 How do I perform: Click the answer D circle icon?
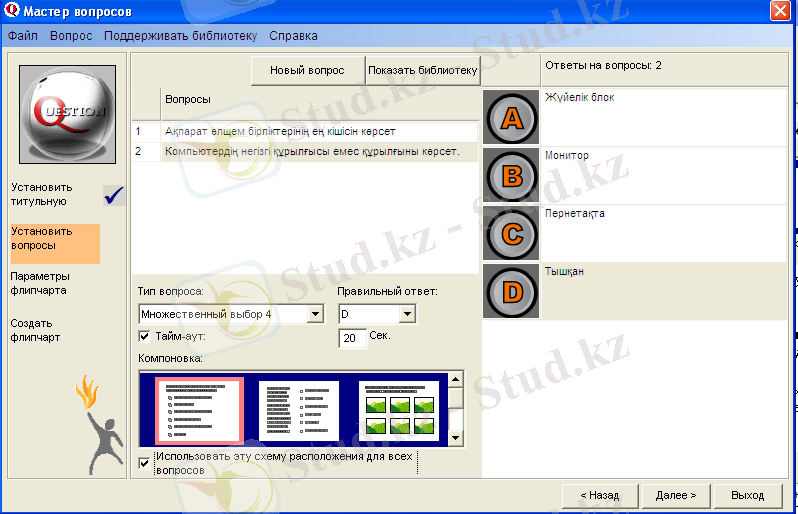point(511,292)
